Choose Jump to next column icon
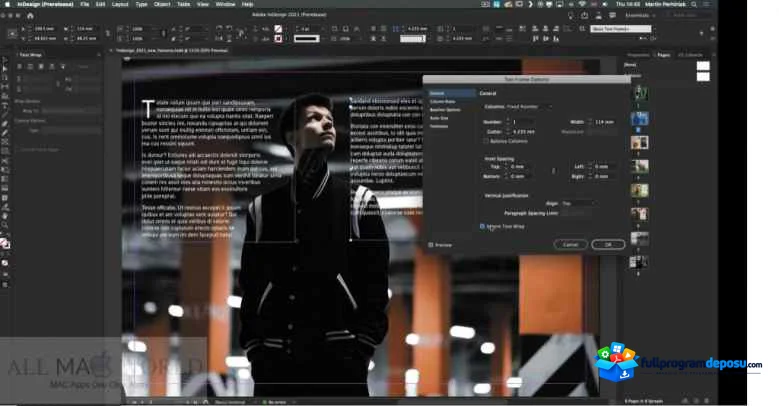This screenshot has width=779, height=406. 63,66
